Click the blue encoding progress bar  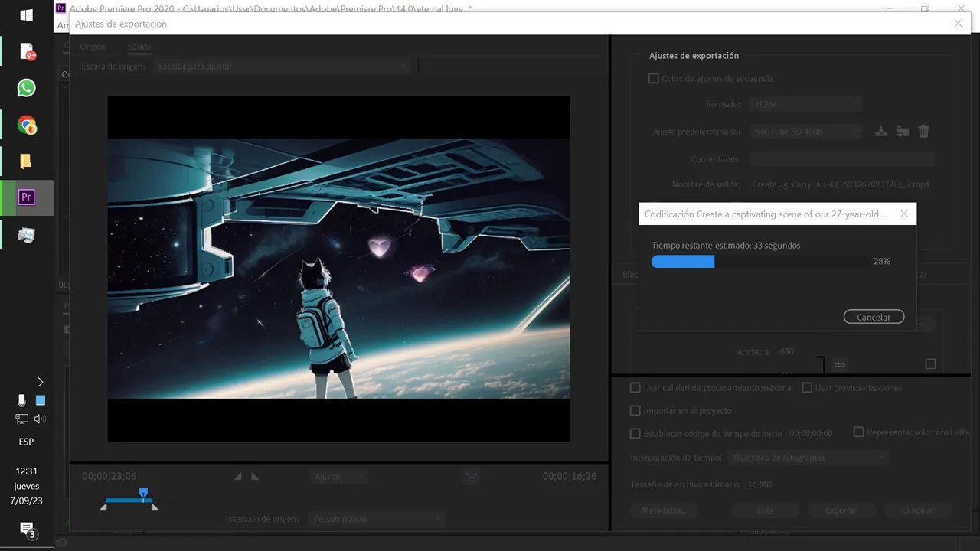683,262
